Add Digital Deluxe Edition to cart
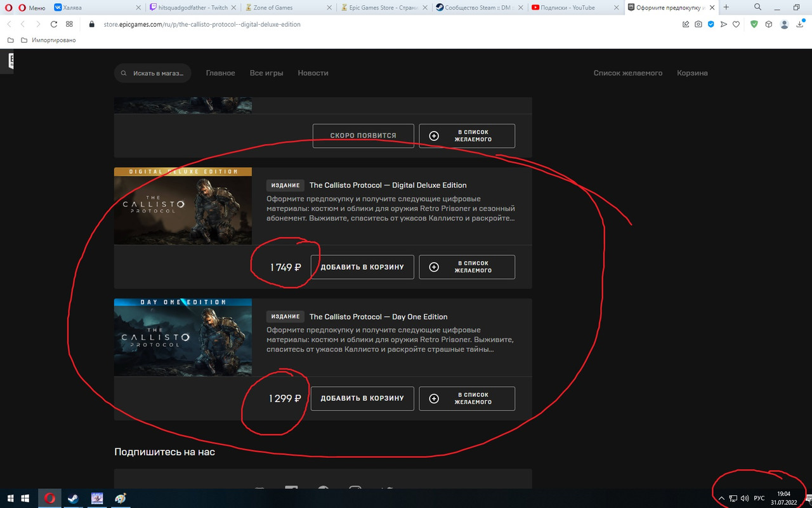Image resolution: width=812 pixels, height=508 pixels. click(x=362, y=267)
